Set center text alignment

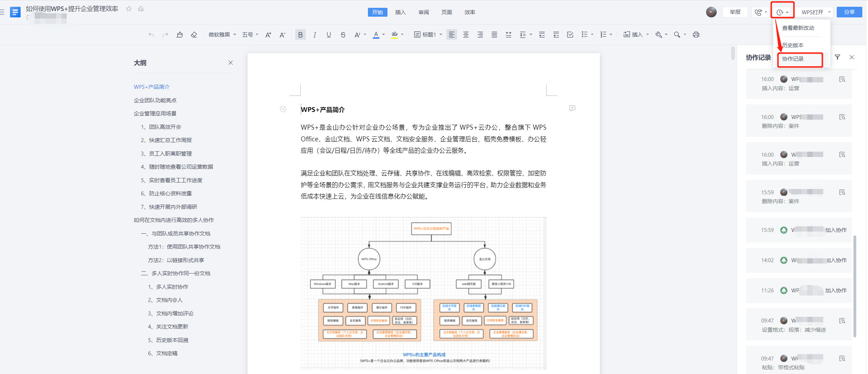point(466,34)
